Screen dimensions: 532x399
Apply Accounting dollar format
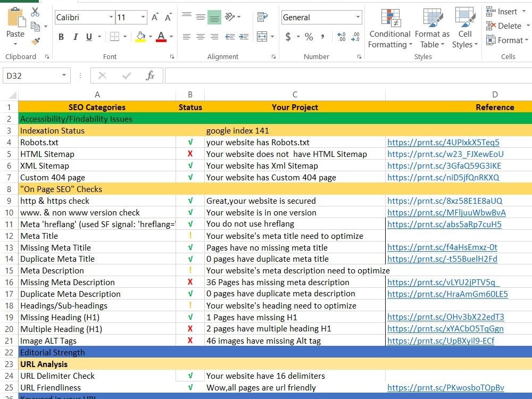[x=288, y=37]
